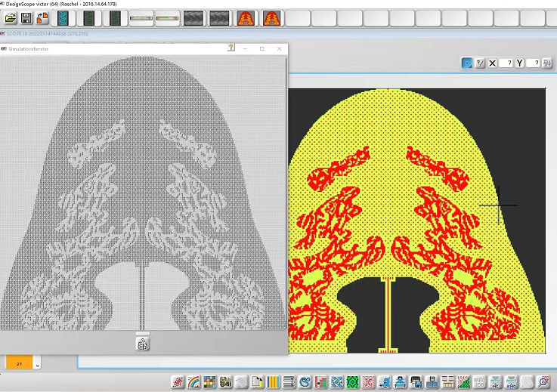
Task: Click the blue machine front-view icon
Action: pyautogui.click(x=401, y=382)
